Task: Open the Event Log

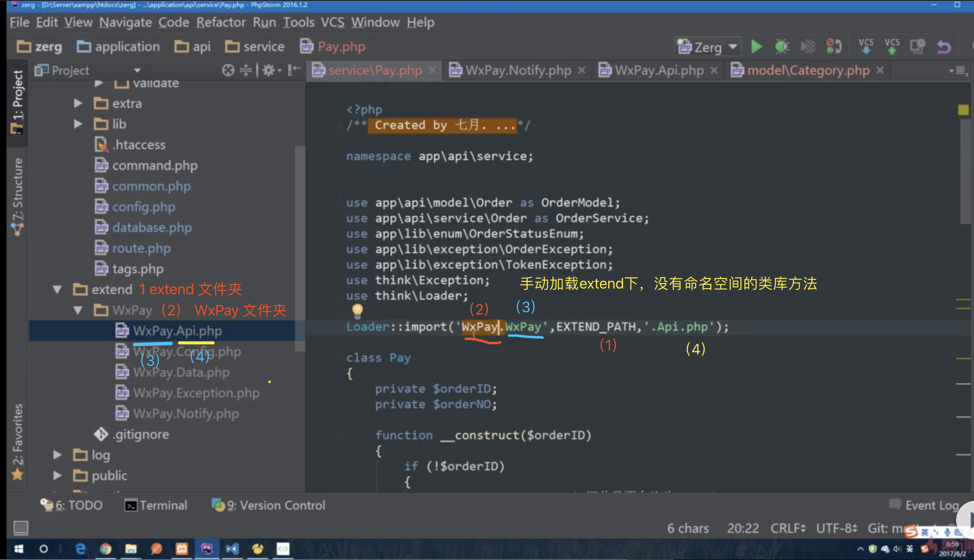Action: 924,506
